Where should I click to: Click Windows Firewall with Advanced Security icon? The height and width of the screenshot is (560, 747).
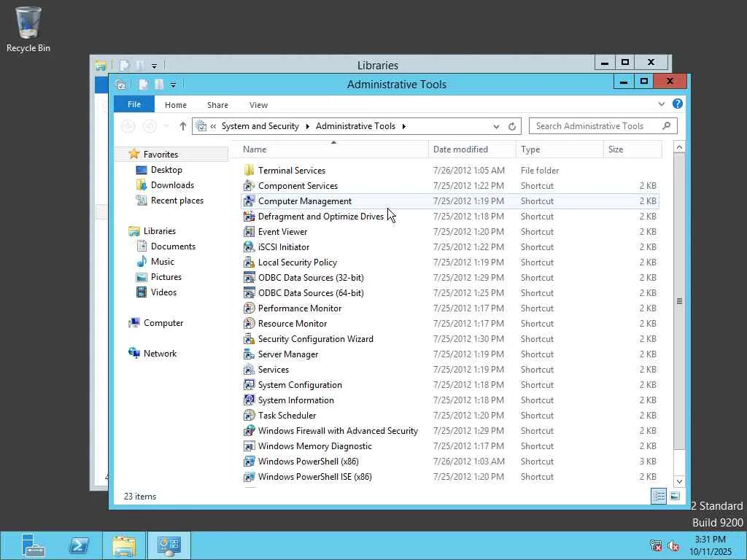point(249,430)
